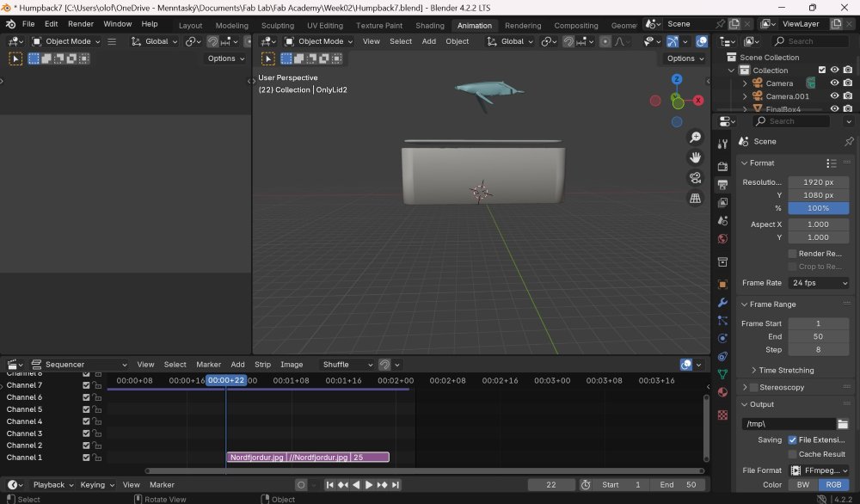Switch to the Compositing workspace tab
The height and width of the screenshot is (504, 860).
tap(575, 26)
